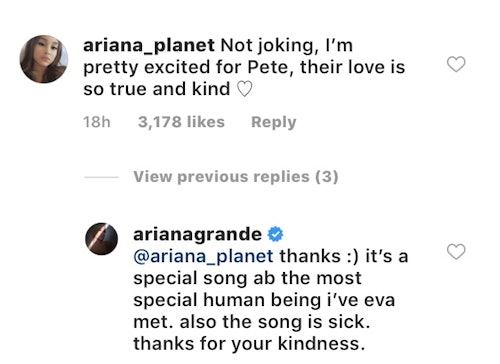Click the dash line before View previous replies
Viewport: 500px width, 364px height.
click(x=101, y=177)
